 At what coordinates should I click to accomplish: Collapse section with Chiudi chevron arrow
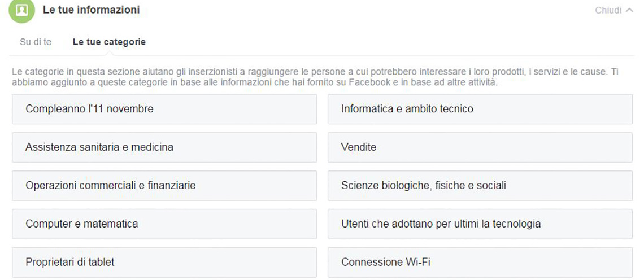(629, 11)
